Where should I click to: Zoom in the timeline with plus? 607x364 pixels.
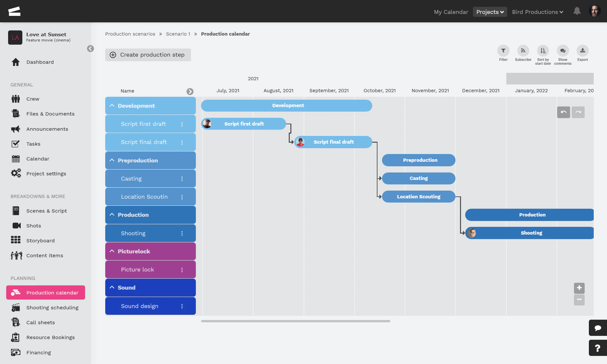(579, 288)
